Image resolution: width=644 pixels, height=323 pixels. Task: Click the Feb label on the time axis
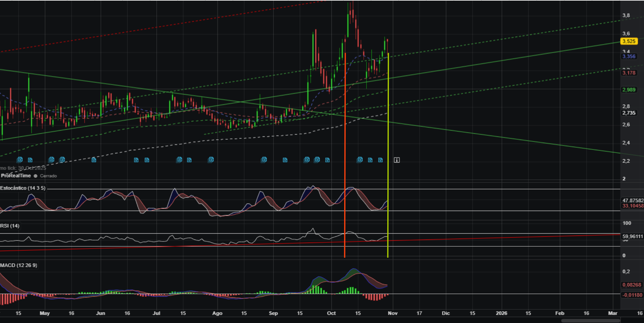tap(560, 313)
